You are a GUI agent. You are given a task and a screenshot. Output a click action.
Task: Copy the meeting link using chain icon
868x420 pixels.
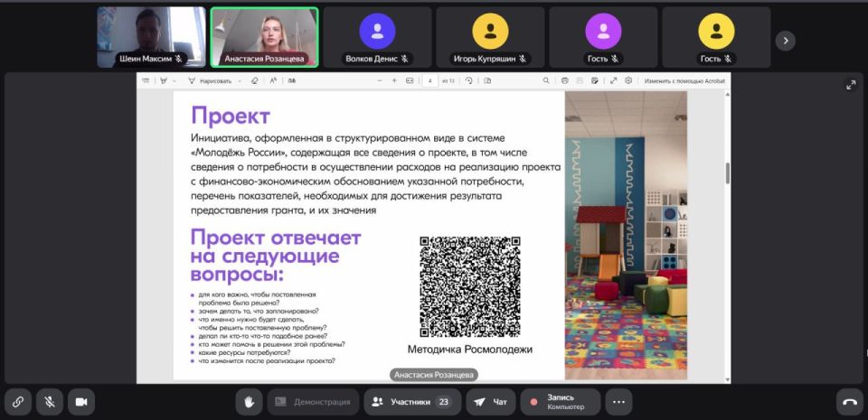point(17,402)
